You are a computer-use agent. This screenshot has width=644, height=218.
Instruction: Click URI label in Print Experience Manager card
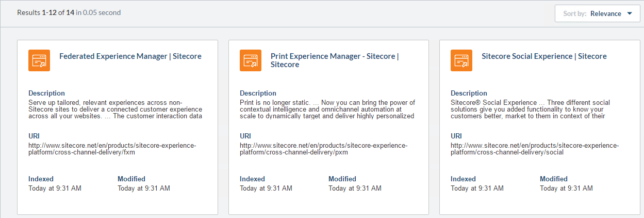245,136
